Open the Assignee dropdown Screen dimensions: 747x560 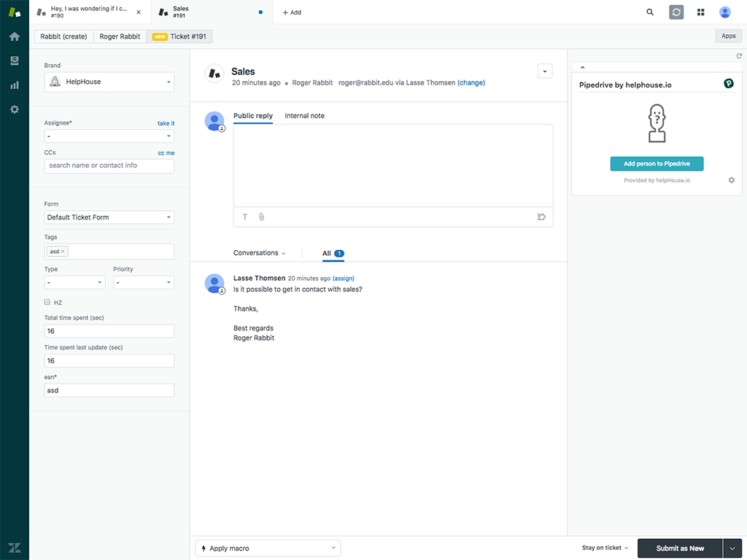[x=109, y=136]
